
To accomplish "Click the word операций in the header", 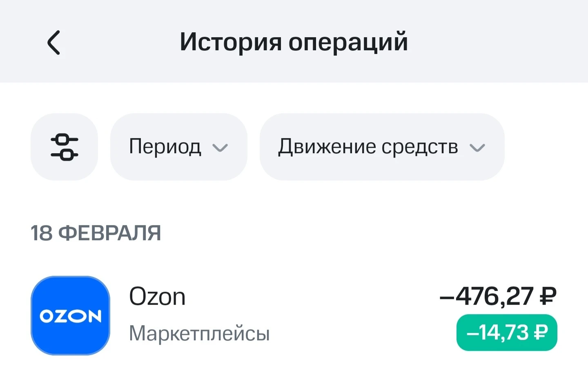I will (348, 42).
